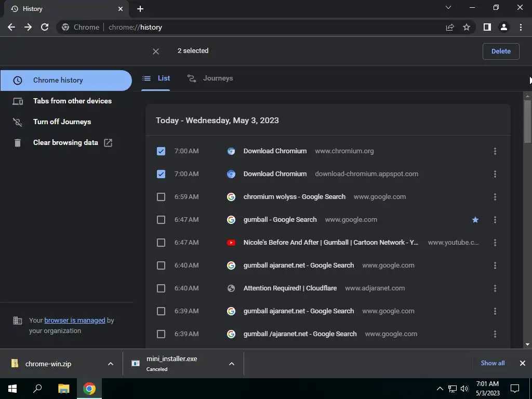Click the YouTube favicon of Nicole's entry
This screenshot has height=399, width=532.
point(231,243)
